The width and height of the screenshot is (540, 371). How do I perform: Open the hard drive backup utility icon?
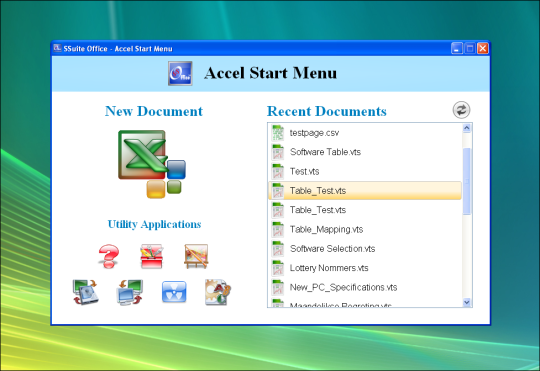[85, 292]
